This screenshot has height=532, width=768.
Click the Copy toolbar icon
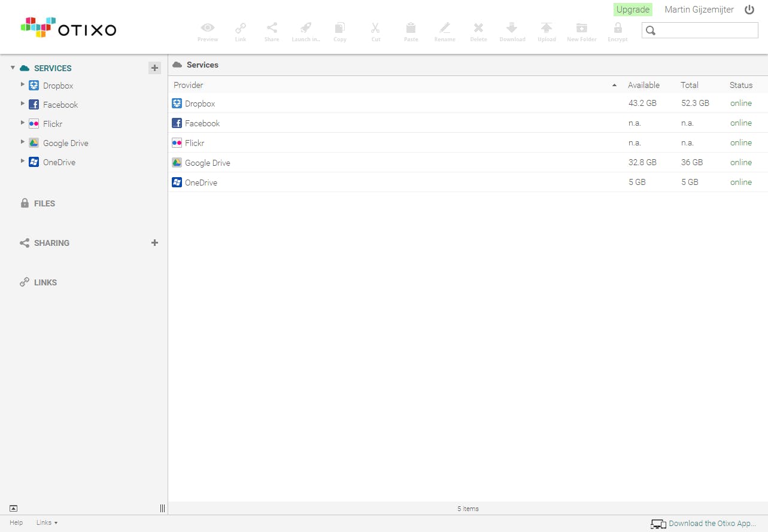340,28
